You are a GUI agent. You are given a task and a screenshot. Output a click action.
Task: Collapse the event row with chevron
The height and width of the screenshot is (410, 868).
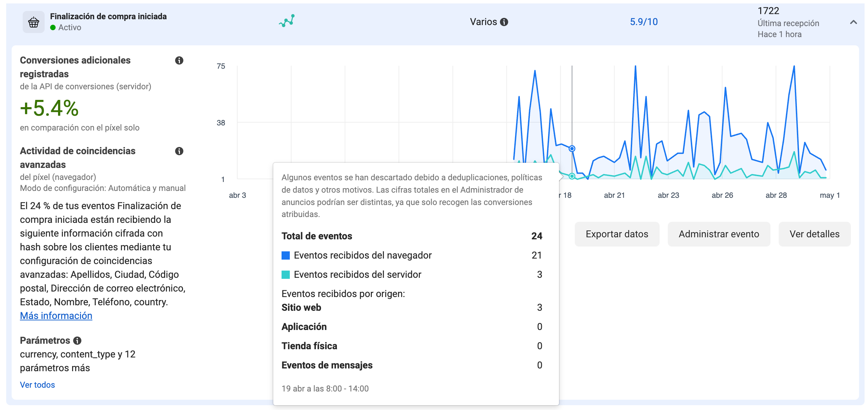click(853, 22)
